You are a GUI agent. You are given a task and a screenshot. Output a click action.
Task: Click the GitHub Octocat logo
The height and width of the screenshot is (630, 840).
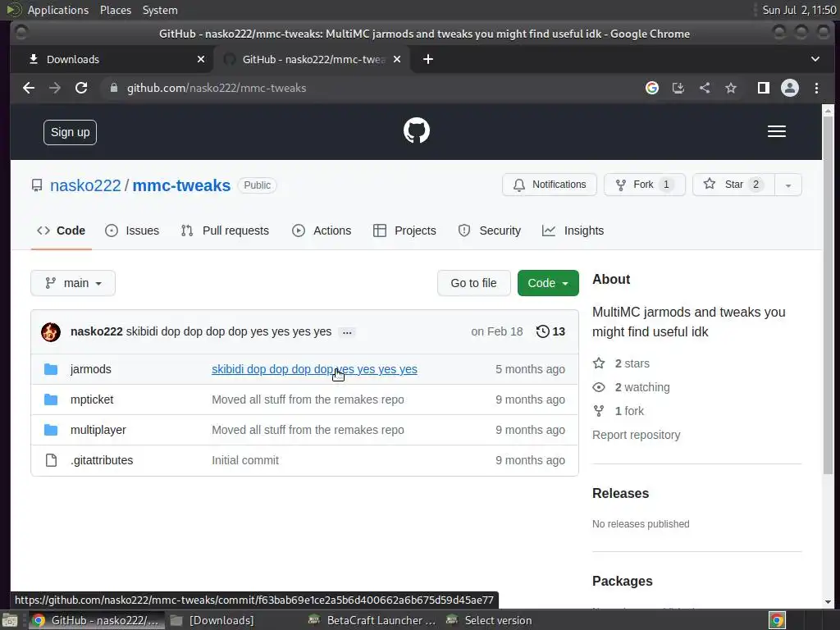tap(416, 130)
